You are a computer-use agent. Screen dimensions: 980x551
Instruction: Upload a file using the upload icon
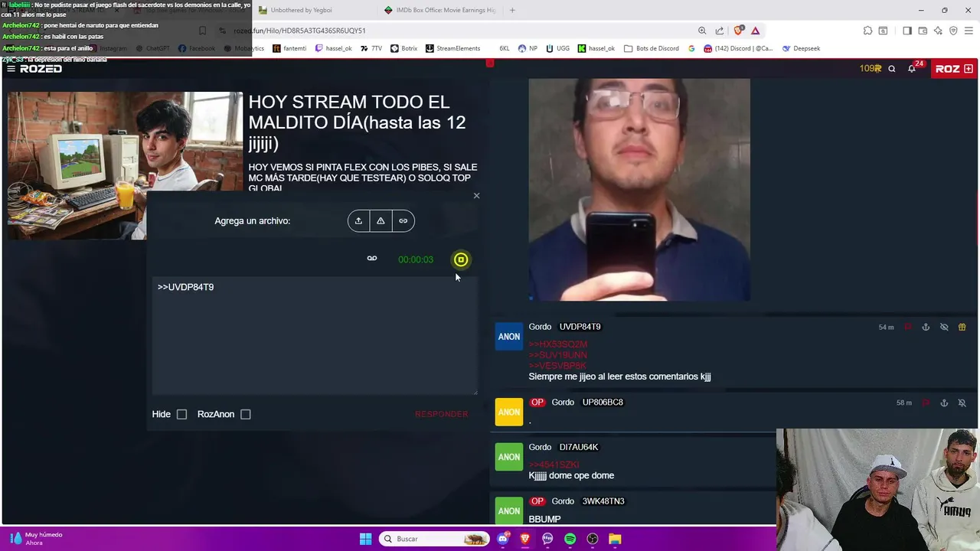(x=358, y=220)
